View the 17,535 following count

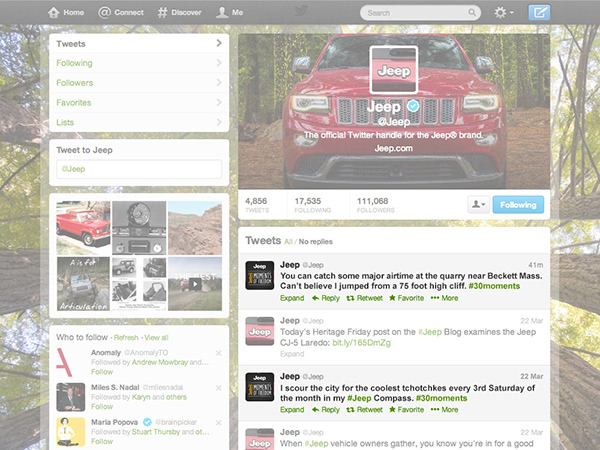[x=313, y=205]
